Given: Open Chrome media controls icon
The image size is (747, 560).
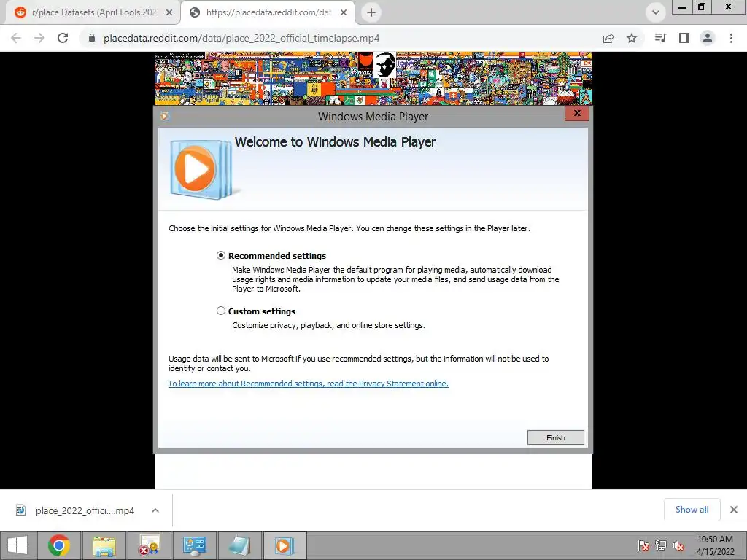Looking at the screenshot, I should [x=660, y=38].
